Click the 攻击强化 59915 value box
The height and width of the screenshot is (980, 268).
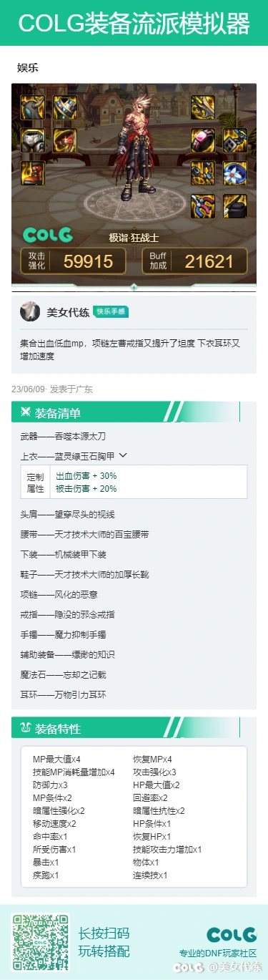[73, 261]
